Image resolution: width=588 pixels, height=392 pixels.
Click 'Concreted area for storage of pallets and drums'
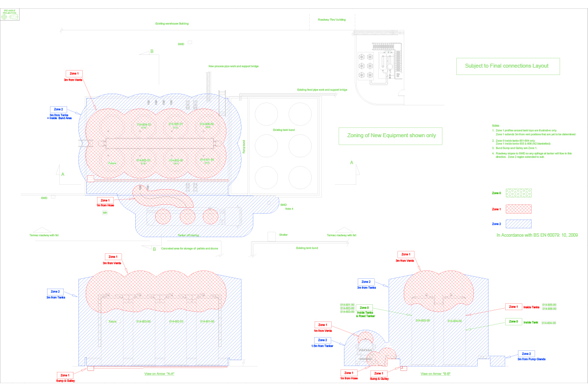coord(190,248)
